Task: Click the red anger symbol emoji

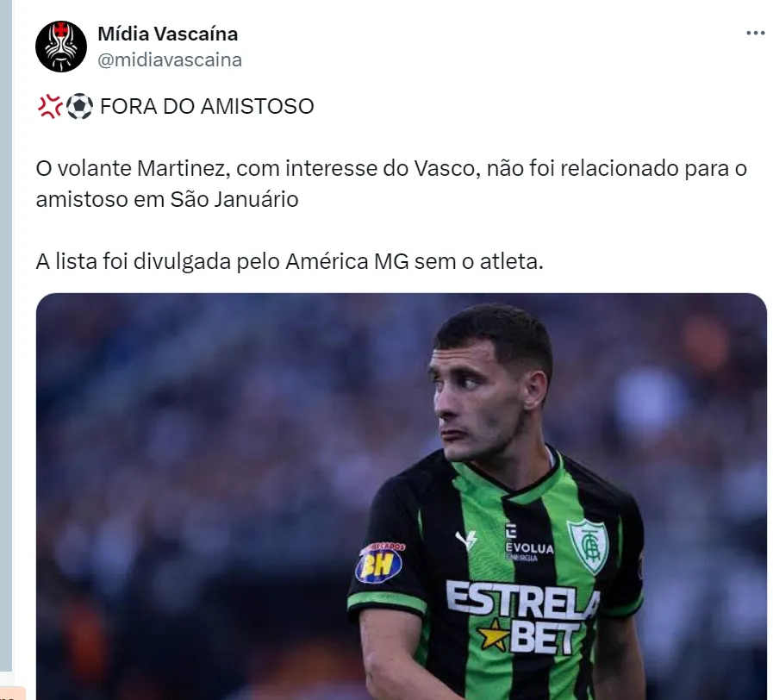Action: 50,107
